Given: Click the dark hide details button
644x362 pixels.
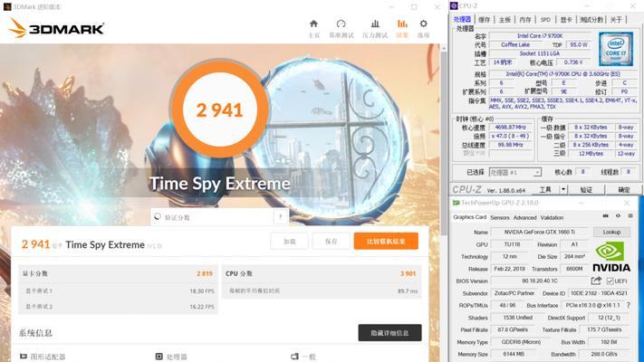Looking at the screenshot, I should pos(389,333).
